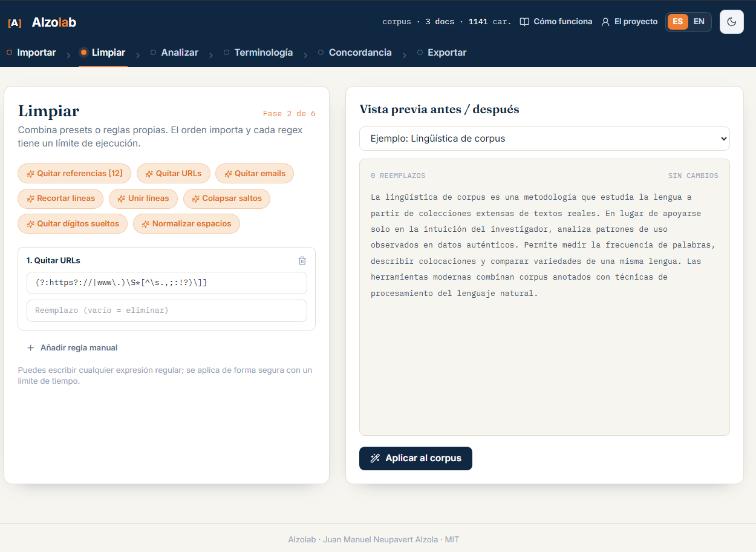This screenshot has width=756, height=552.
Task: Toggle dark mode moon icon
Action: pyautogui.click(x=731, y=22)
